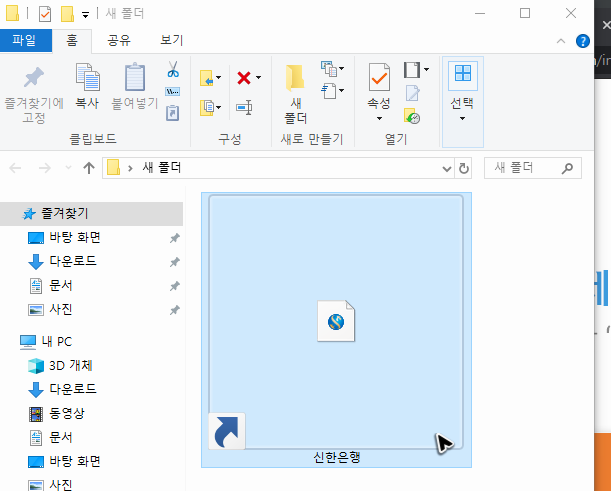Select 즐겨찾기 in navigation pane
Screen dimensions: 611x491
91,214
